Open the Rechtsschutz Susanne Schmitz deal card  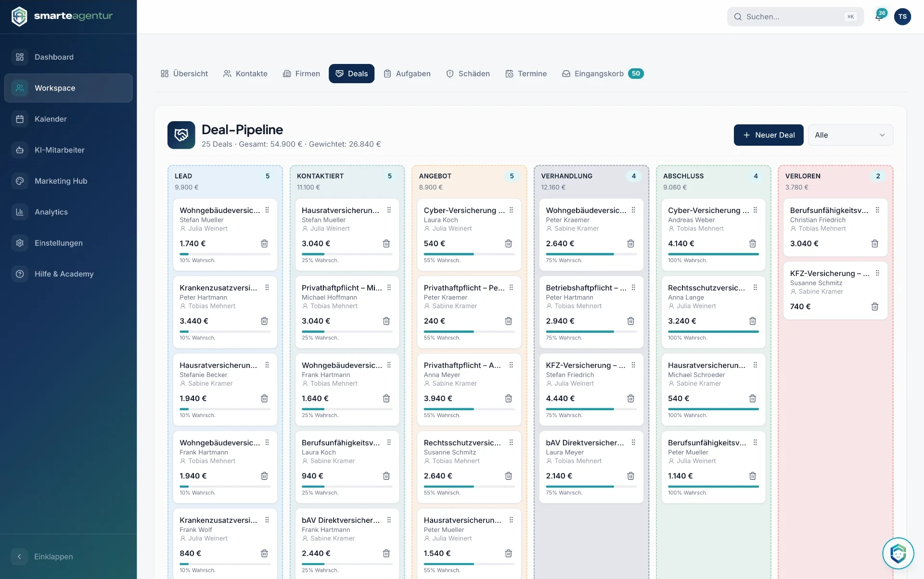(x=469, y=467)
